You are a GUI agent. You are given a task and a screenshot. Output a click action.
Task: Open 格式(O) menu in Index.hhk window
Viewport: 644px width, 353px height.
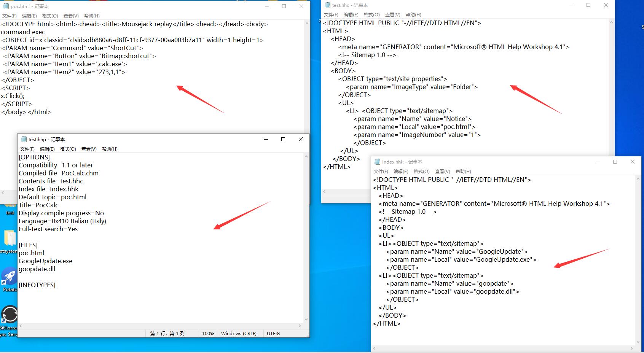point(421,171)
